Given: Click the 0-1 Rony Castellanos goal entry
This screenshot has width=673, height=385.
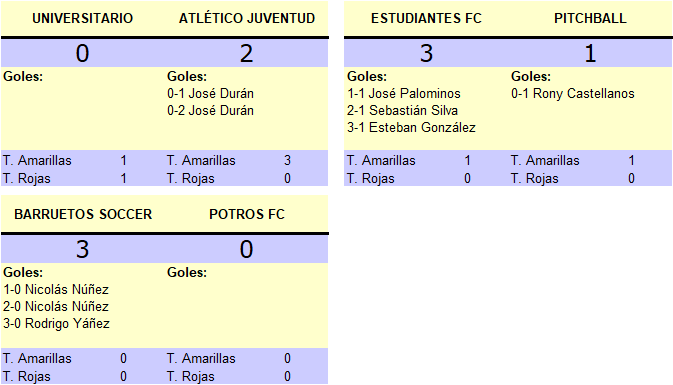Looking at the screenshot, I should click(x=573, y=93).
